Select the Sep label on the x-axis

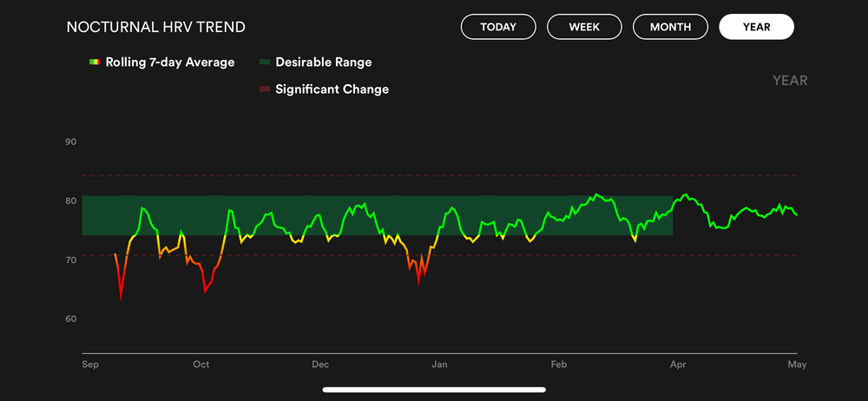(x=90, y=365)
